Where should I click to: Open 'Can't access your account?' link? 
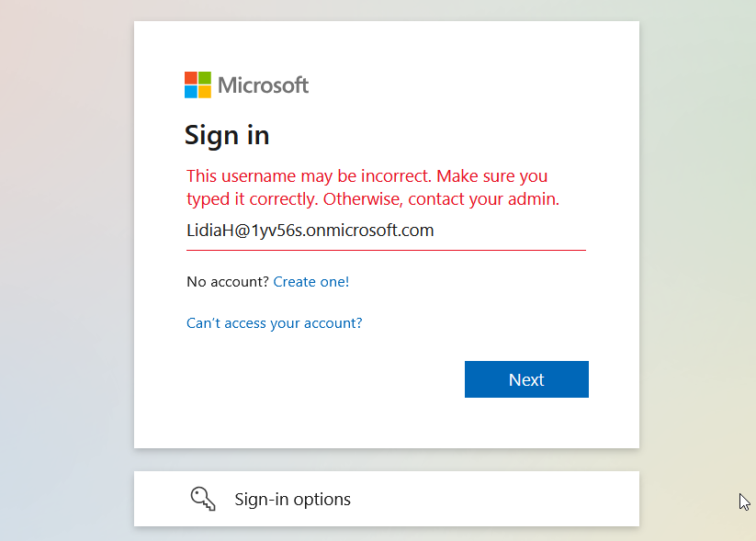(x=275, y=323)
